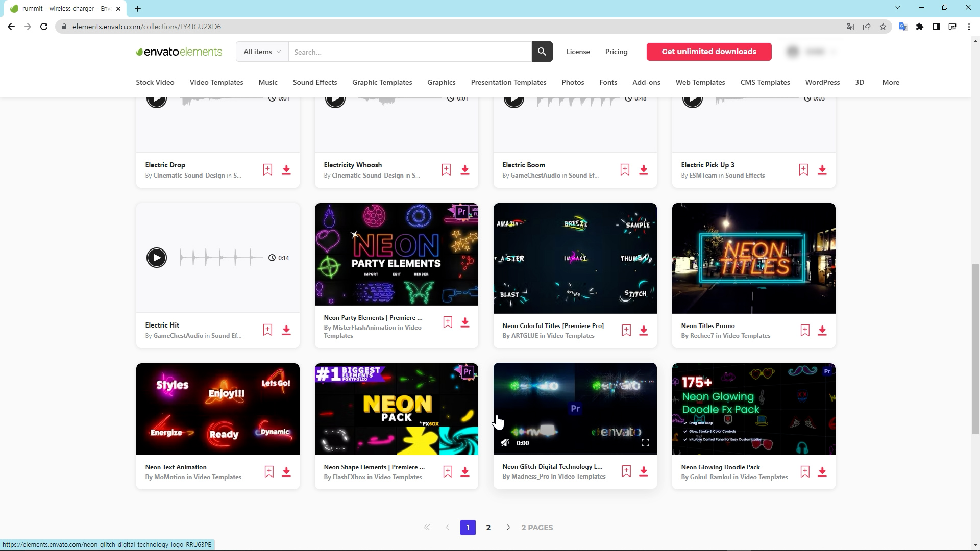980x551 pixels.
Task: Click Get unlimited downloads button
Action: [709, 52]
